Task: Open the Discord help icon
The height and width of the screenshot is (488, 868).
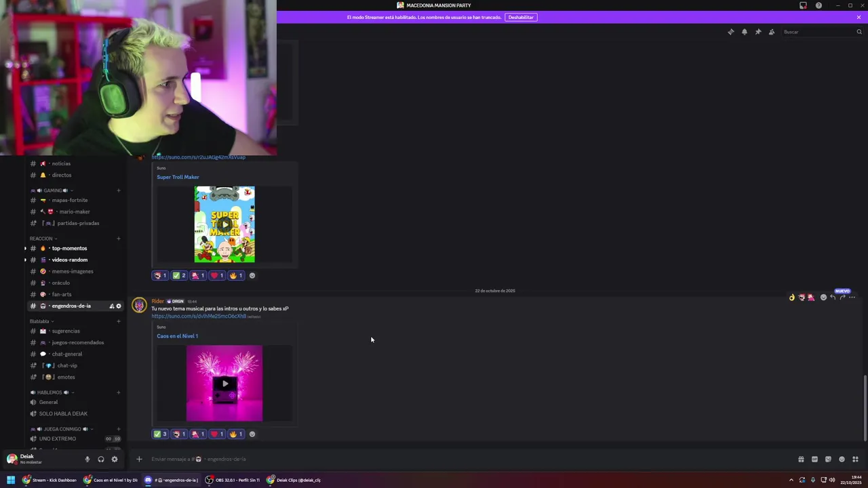Action: click(x=818, y=5)
